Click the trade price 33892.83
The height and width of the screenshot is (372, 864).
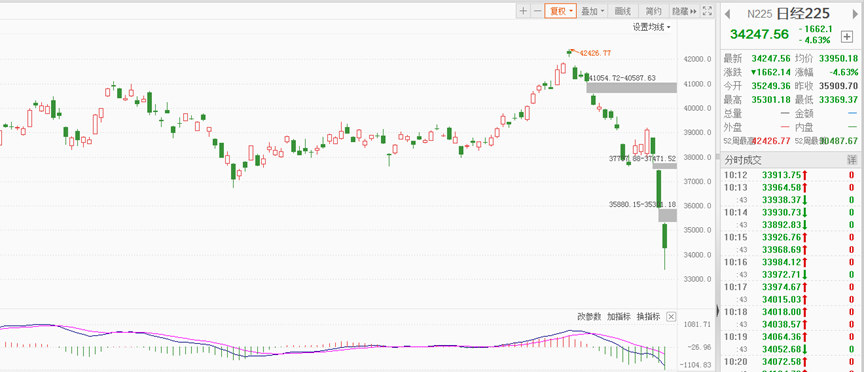coord(780,224)
